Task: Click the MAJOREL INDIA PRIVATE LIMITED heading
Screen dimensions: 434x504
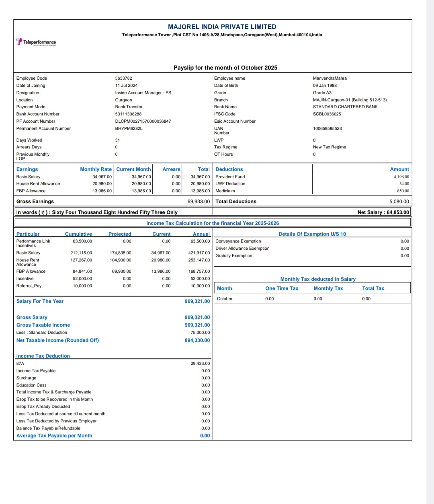Action: [x=222, y=27]
